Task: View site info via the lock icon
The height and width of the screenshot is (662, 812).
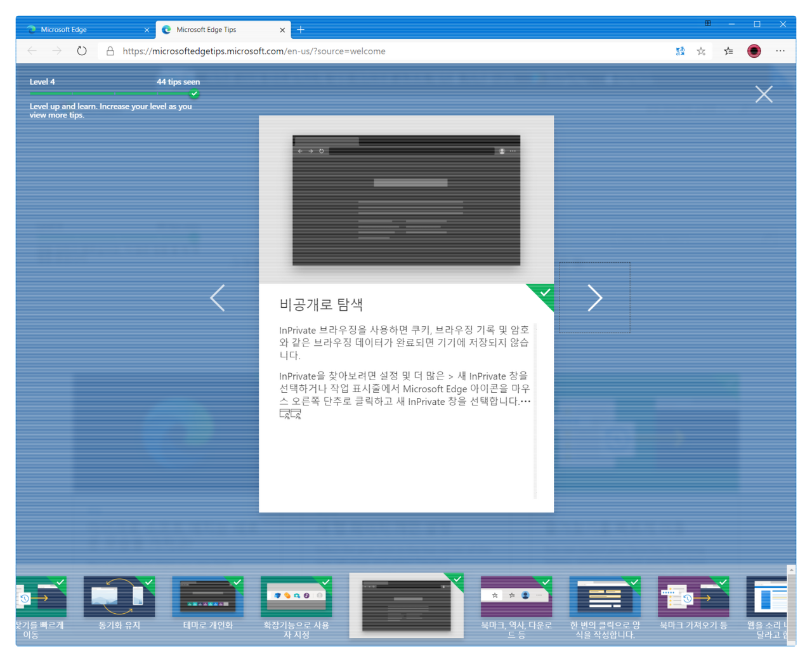Action: (110, 51)
